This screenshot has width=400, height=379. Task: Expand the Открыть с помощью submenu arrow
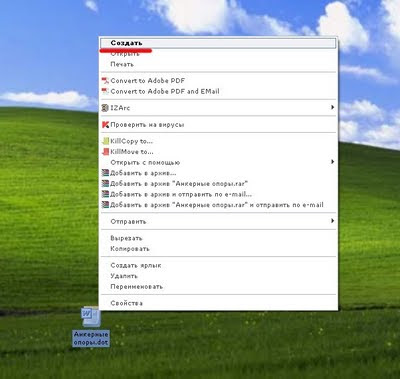pos(332,162)
